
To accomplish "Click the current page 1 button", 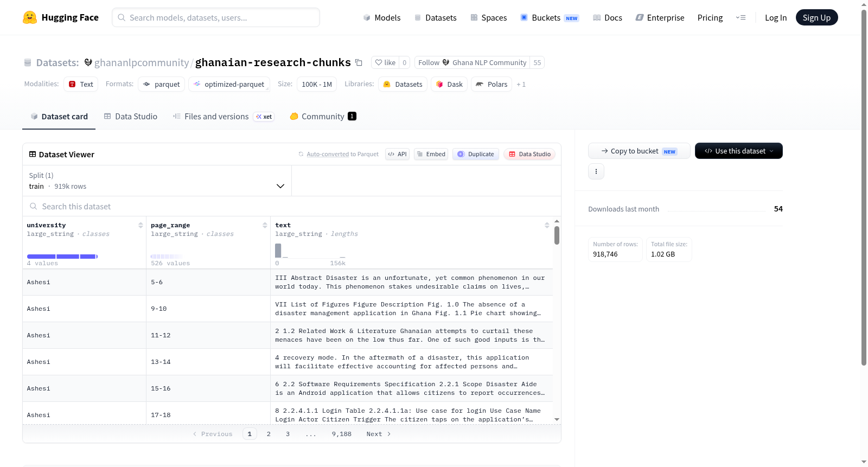I will point(250,434).
